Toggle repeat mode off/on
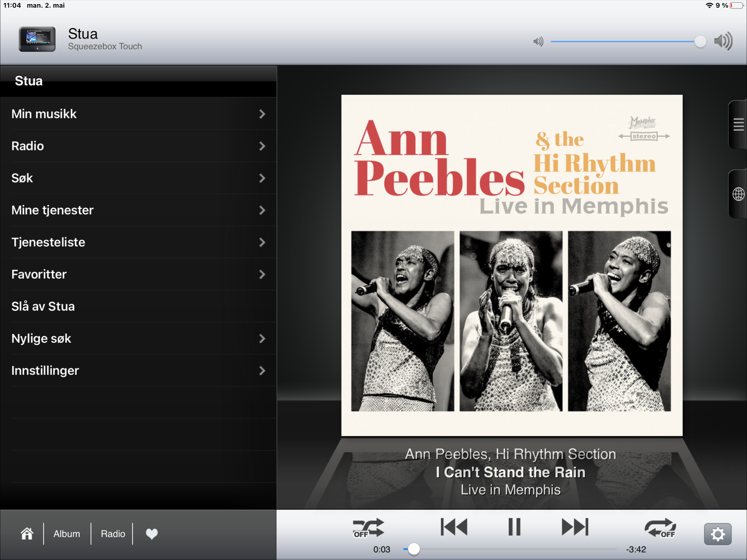 [660, 528]
